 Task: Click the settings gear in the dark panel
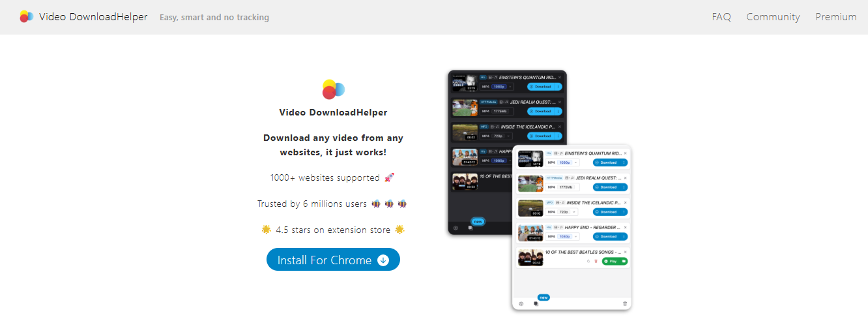pyautogui.click(x=456, y=228)
